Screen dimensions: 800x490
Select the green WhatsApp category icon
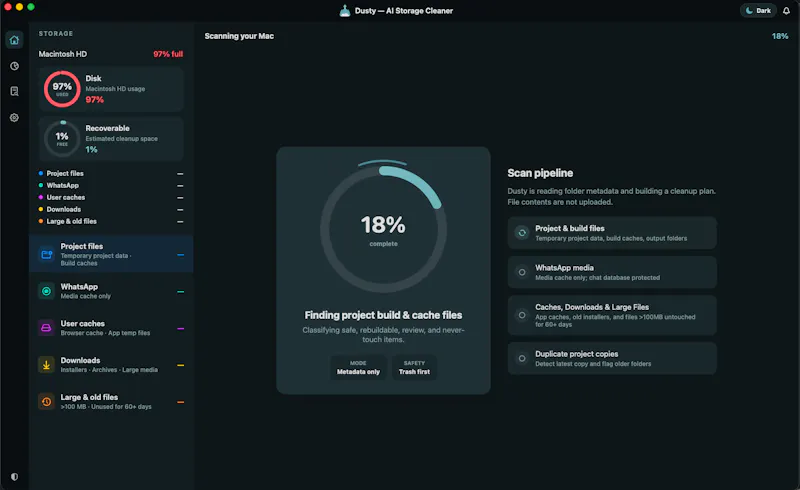click(x=46, y=291)
